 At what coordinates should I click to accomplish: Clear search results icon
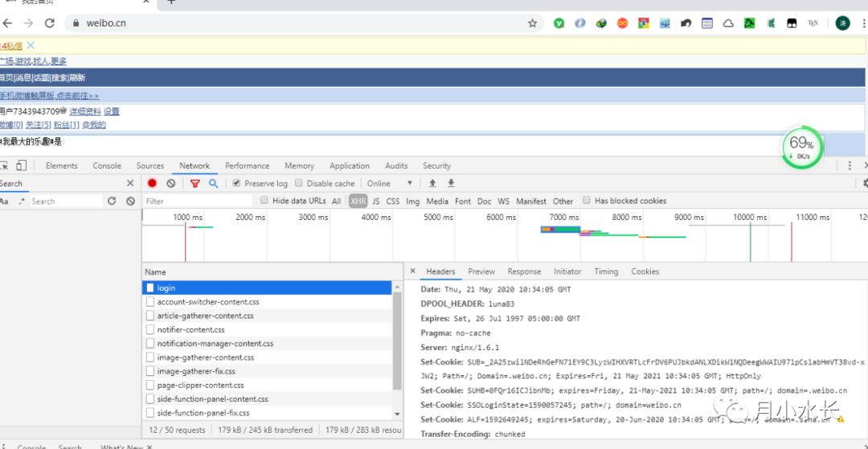[x=131, y=202]
